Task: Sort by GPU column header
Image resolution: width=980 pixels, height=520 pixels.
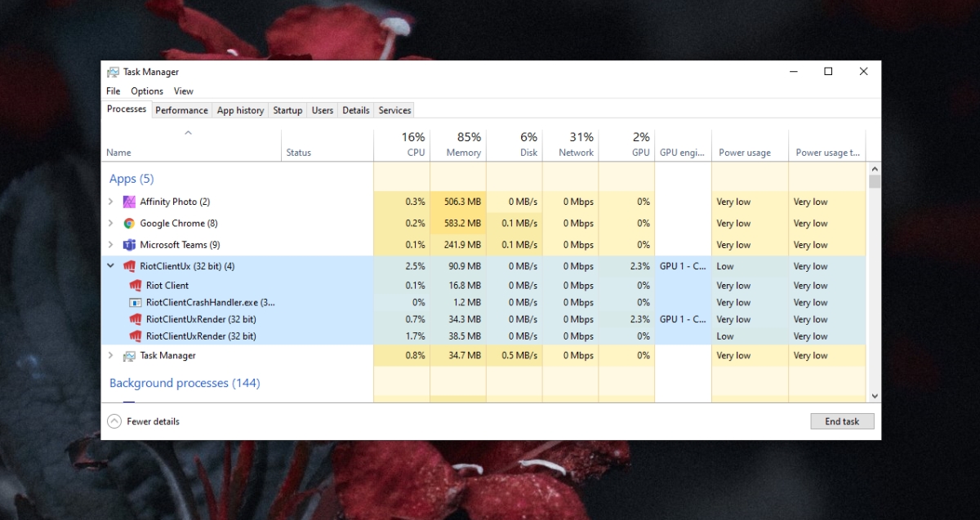Action: tap(627, 145)
